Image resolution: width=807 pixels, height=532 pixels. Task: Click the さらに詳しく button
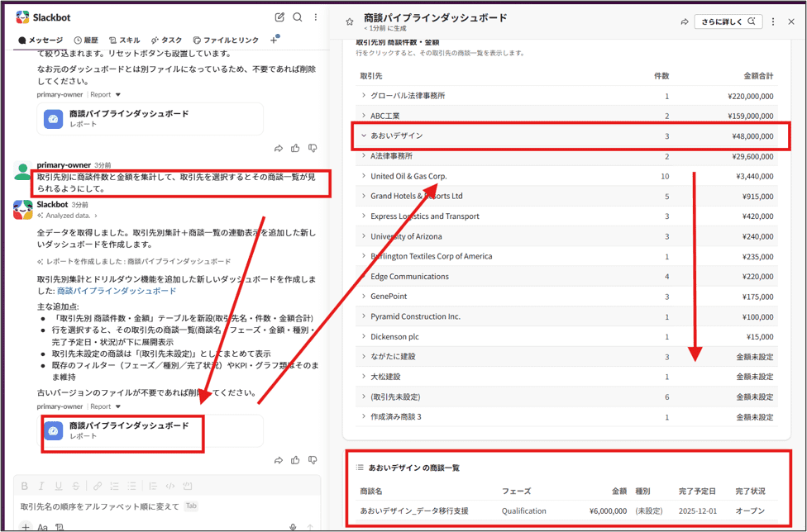pyautogui.click(x=728, y=21)
